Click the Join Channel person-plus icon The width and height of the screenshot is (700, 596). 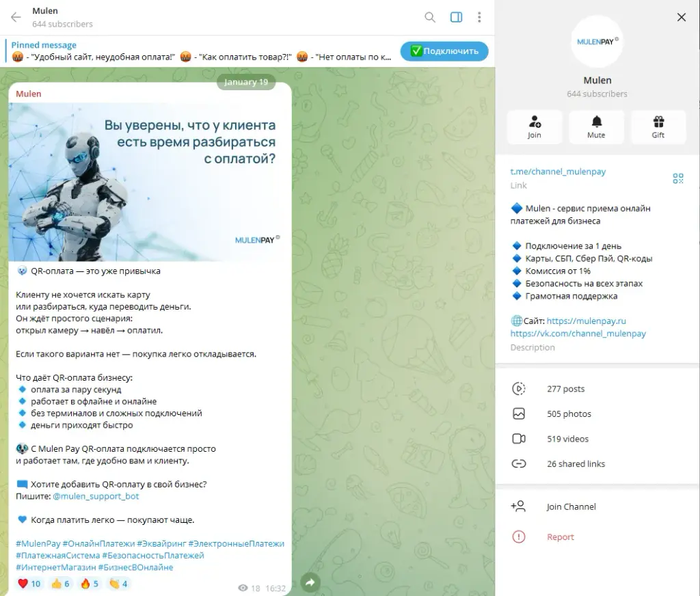tap(518, 506)
